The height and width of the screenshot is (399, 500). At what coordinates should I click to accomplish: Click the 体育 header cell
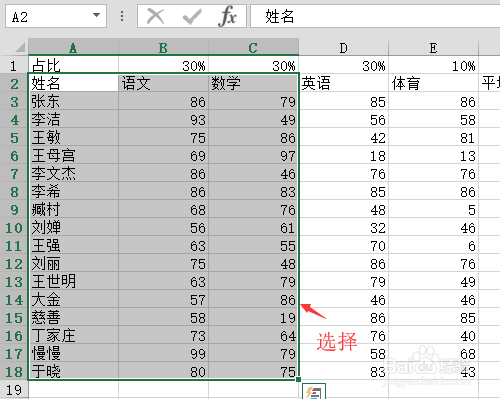(x=433, y=83)
